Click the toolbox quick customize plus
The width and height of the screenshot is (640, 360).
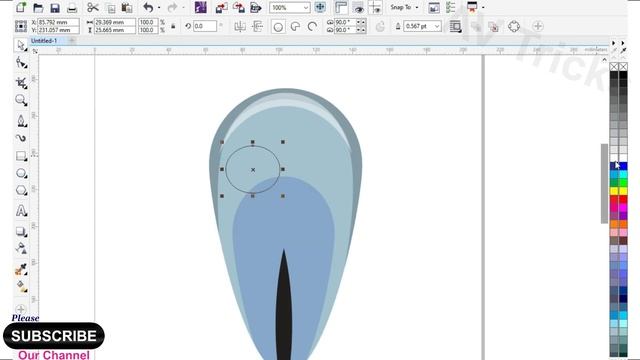[21, 309]
